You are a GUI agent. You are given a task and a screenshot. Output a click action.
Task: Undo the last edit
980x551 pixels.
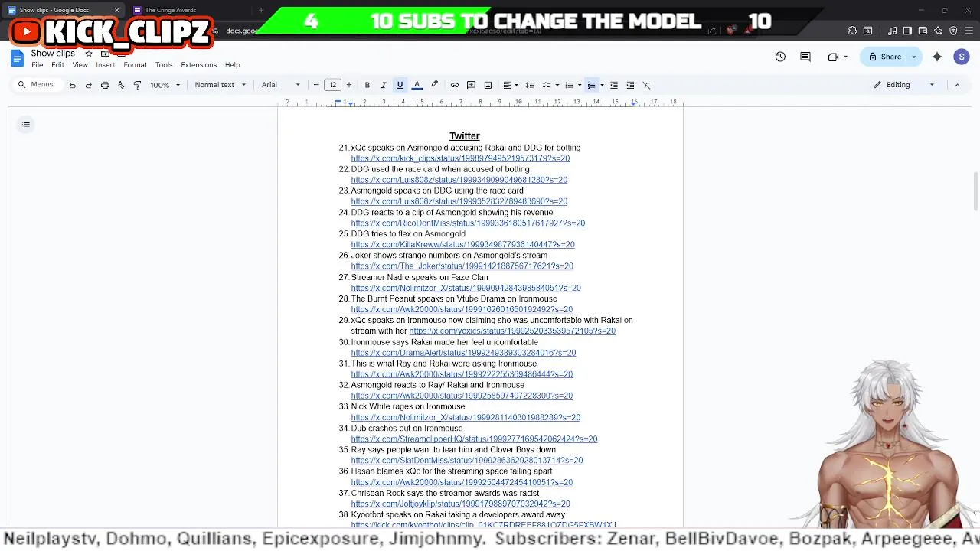point(72,85)
